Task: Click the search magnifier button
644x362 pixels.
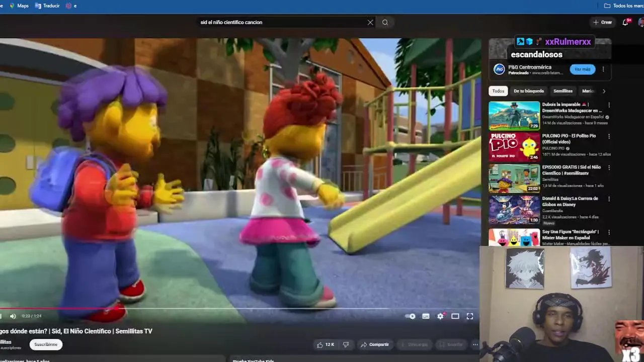Action: tap(385, 22)
